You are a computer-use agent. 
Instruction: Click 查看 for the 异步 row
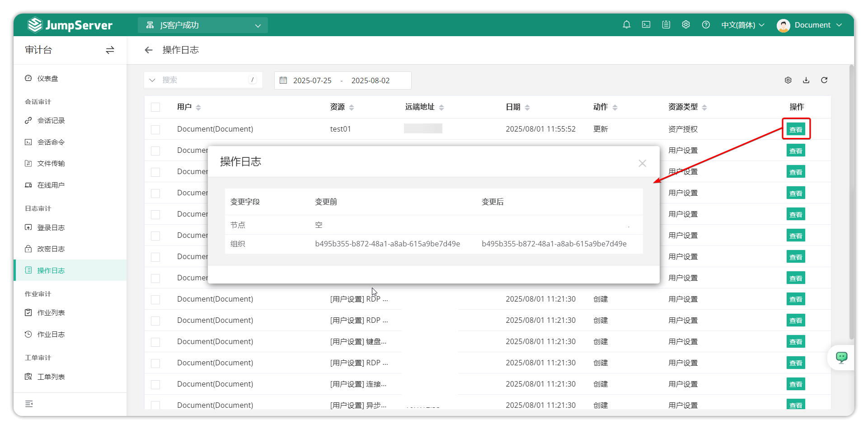tap(796, 405)
